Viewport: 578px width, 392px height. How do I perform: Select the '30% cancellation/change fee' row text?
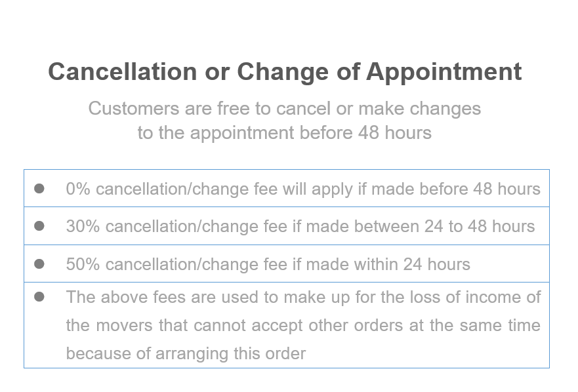pos(300,226)
